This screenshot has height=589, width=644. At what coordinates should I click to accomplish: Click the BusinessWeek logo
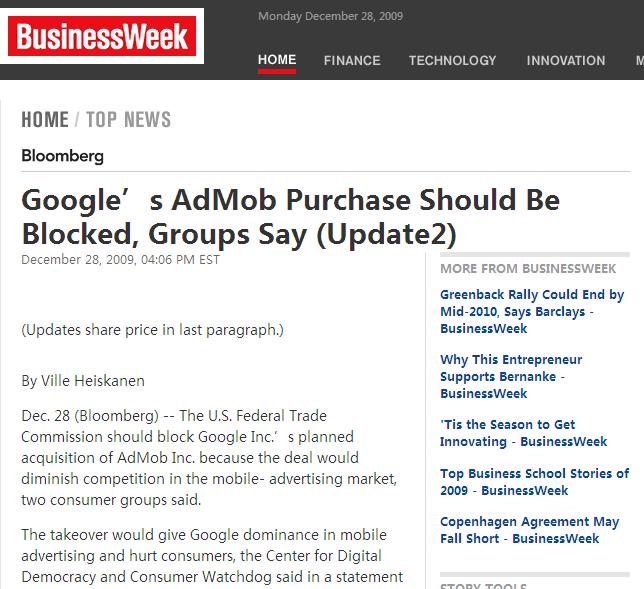(102, 36)
